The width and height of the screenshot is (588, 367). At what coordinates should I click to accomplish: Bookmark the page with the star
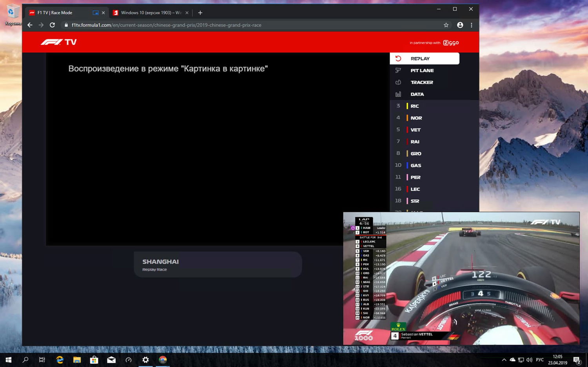(446, 25)
